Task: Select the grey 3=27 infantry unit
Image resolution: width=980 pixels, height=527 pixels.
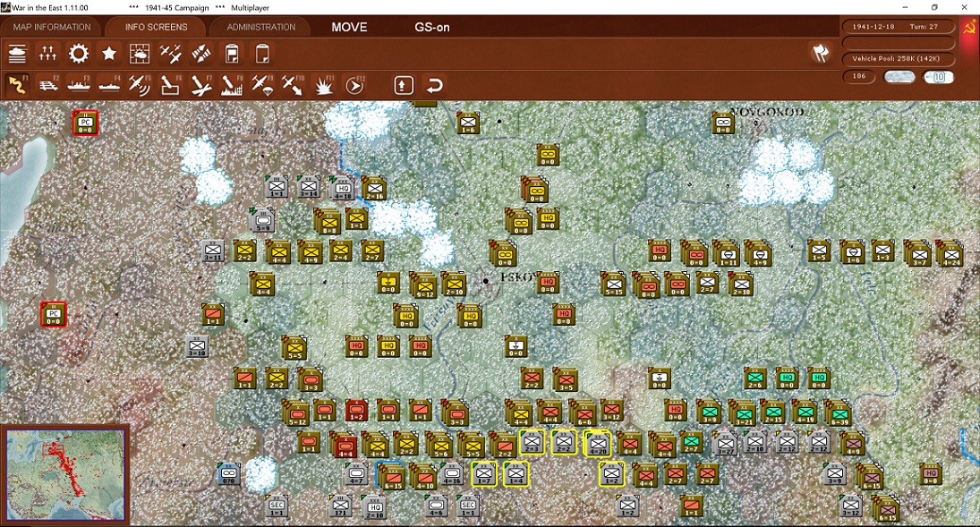Action: point(725,444)
